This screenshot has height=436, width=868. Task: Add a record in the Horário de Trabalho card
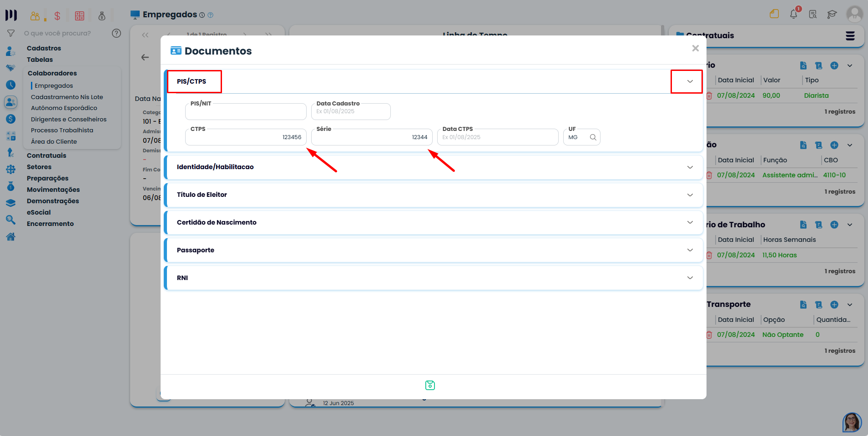click(x=834, y=225)
